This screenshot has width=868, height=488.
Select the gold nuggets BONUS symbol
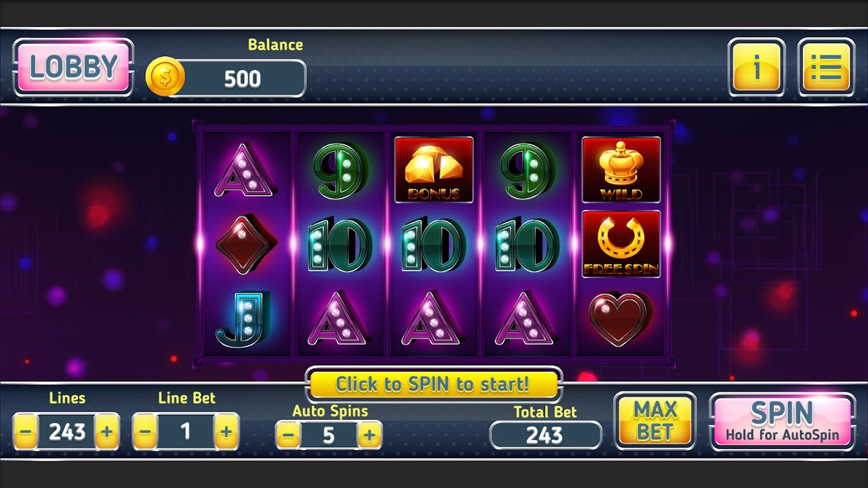click(433, 170)
